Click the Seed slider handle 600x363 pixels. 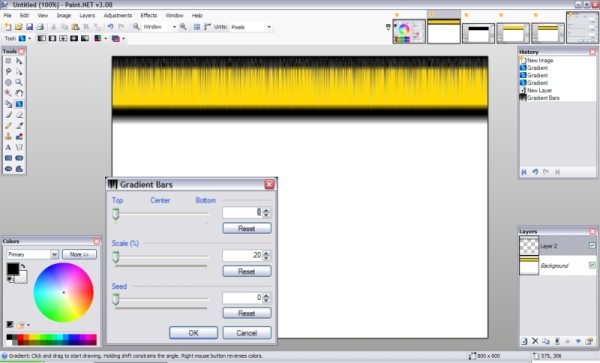click(x=116, y=300)
